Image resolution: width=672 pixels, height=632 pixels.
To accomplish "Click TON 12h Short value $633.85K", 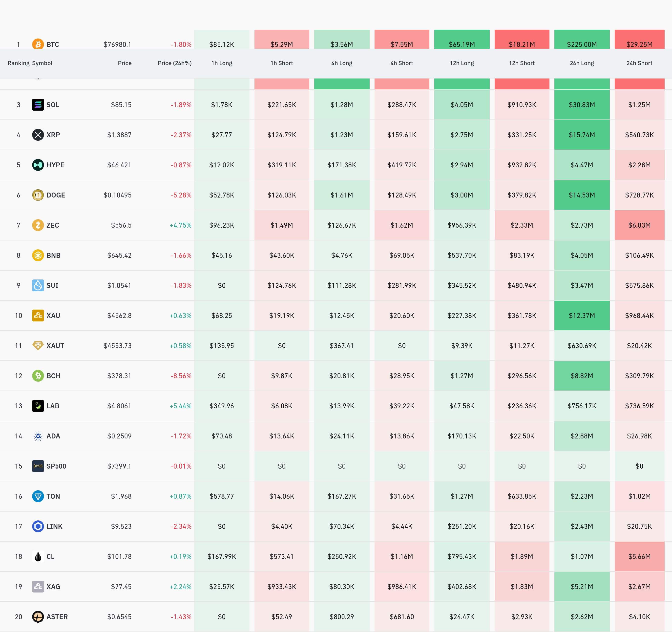I will tap(522, 496).
